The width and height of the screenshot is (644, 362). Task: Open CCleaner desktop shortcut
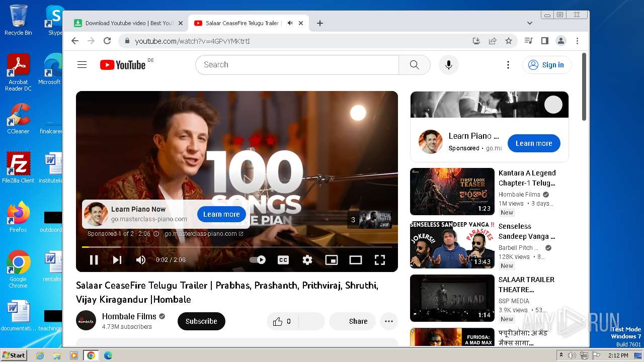click(18, 118)
